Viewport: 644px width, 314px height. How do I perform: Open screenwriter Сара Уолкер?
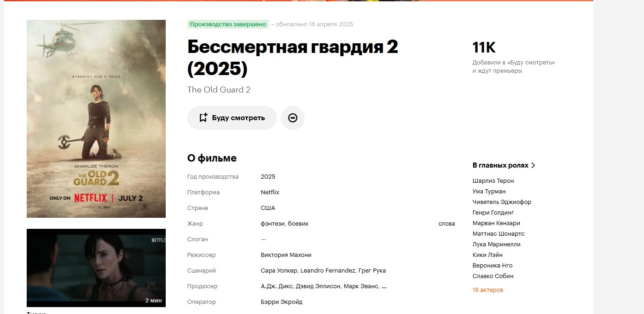point(279,271)
